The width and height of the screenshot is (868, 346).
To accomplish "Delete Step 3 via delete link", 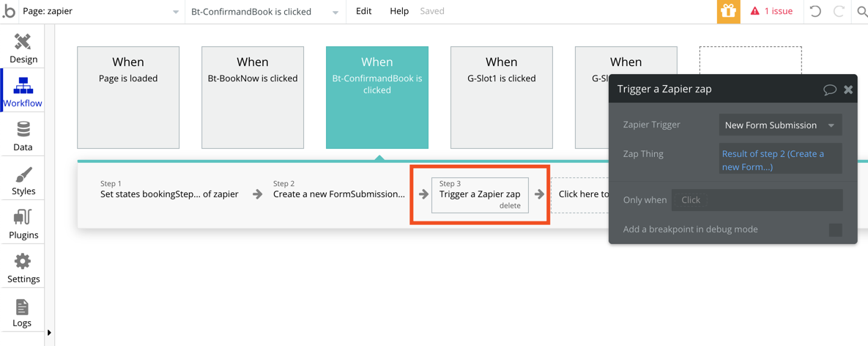I will [x=510, y=205].
